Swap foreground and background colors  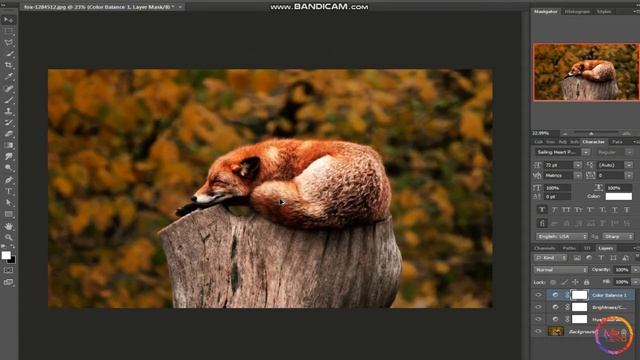(x=12, y=247)
